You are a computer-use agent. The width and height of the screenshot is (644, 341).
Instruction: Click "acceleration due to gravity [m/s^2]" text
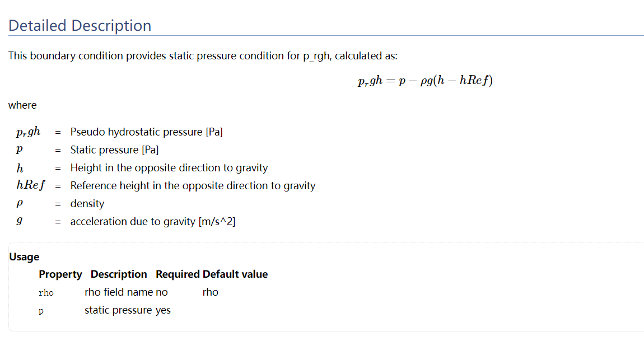click(153, 222)
